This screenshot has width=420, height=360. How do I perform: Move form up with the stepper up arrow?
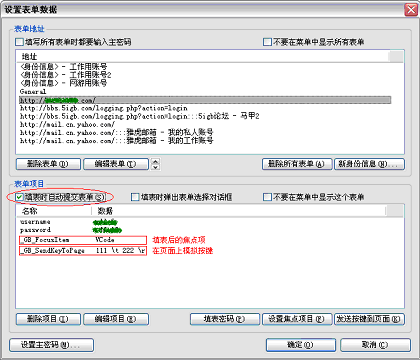[155, 161]
